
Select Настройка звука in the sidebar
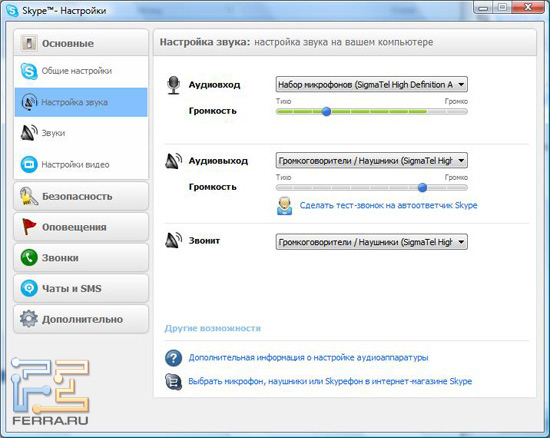coord(81,102)
